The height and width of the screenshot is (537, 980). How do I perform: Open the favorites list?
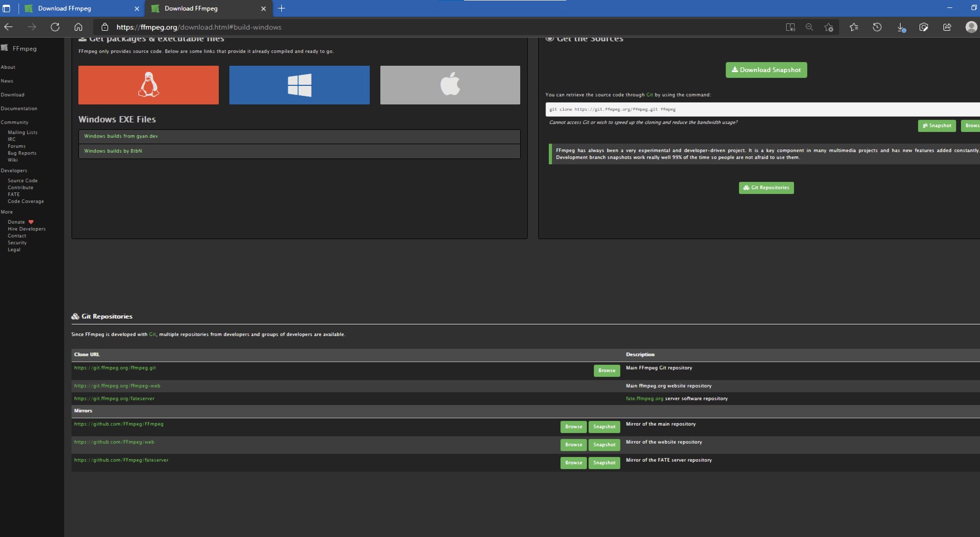[854, 27]
